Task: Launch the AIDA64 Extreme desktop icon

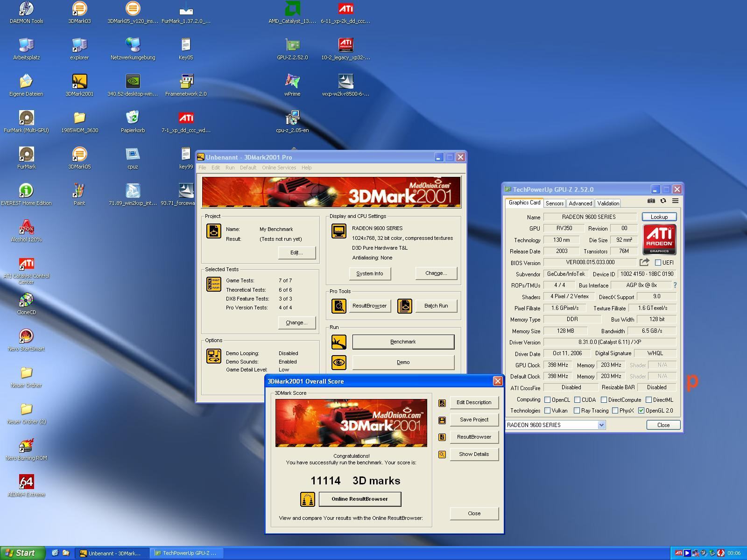Action: tap(27, 482)
